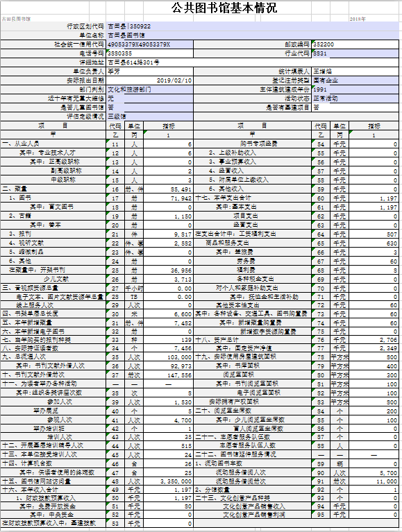Click the 资产总计 value 2,706
The width and height of the screenshot is (402, 532).
pos(374,340)
